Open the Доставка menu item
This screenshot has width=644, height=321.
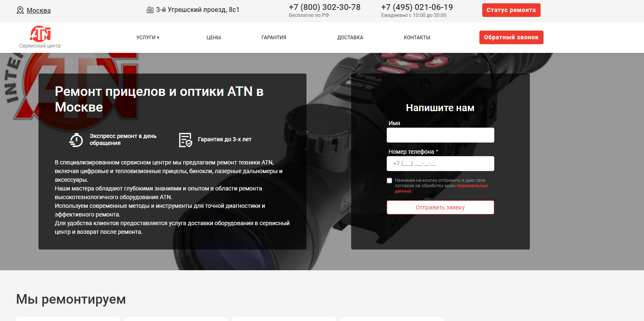pyautogui.click(x=350, y=38)
